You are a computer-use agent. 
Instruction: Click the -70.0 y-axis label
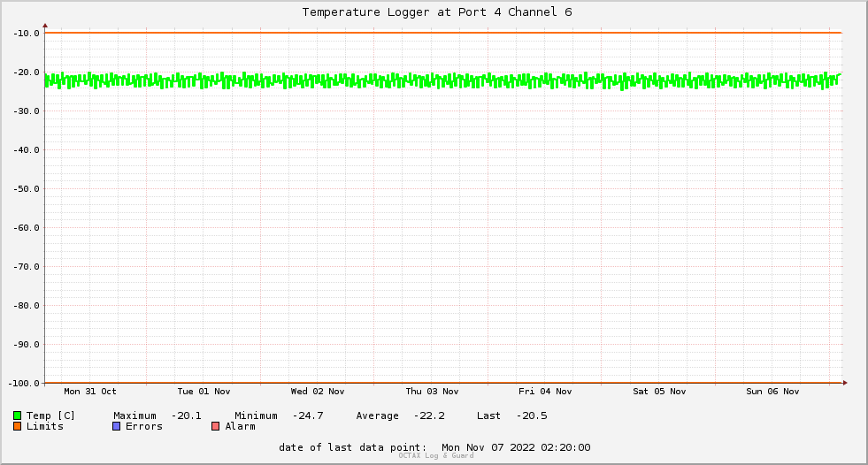[x=27, y=266]
